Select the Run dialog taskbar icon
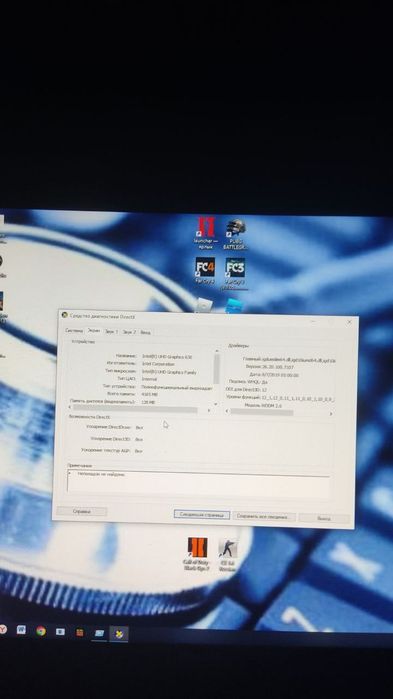 click(x=99, y=633)
